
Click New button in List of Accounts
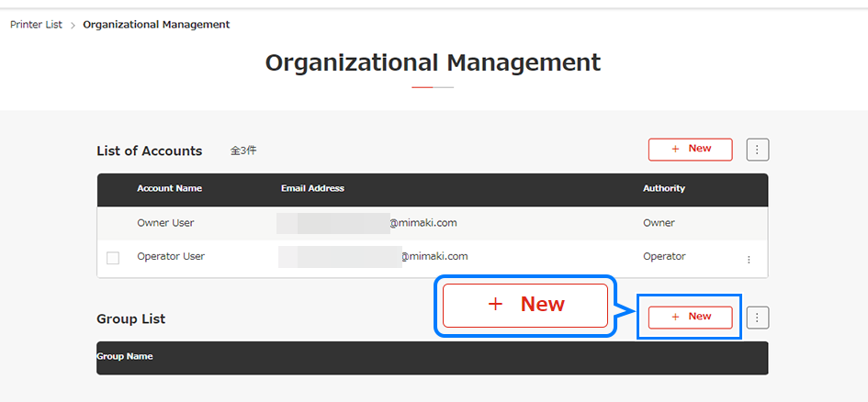point(690,150)
